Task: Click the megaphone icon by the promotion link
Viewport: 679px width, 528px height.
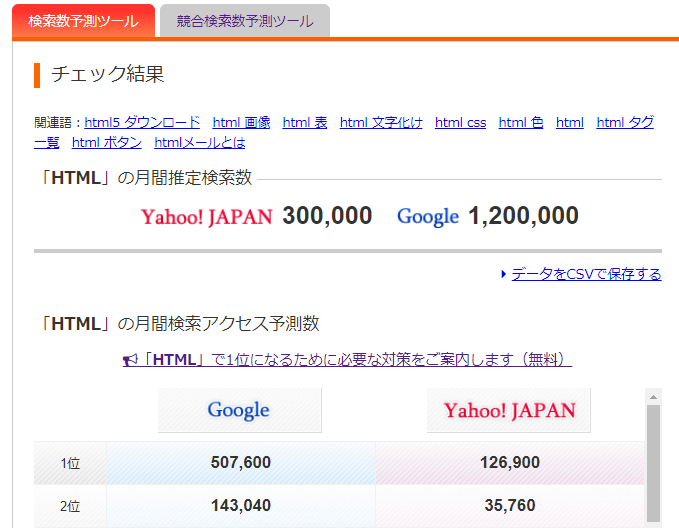Action: tap(130, 360)
